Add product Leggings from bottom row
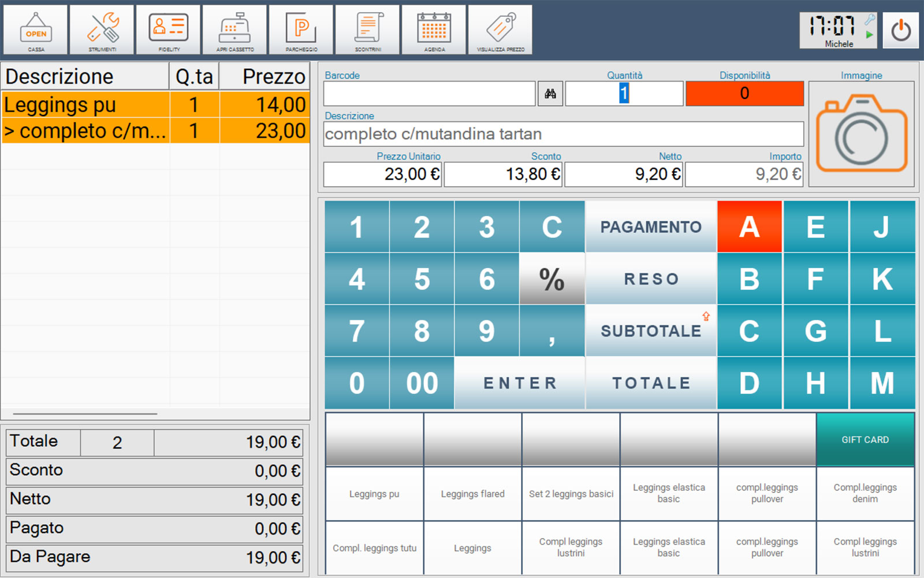Image resolution: width=924 pixels, height=578 pixels. [x=472, y=548]
